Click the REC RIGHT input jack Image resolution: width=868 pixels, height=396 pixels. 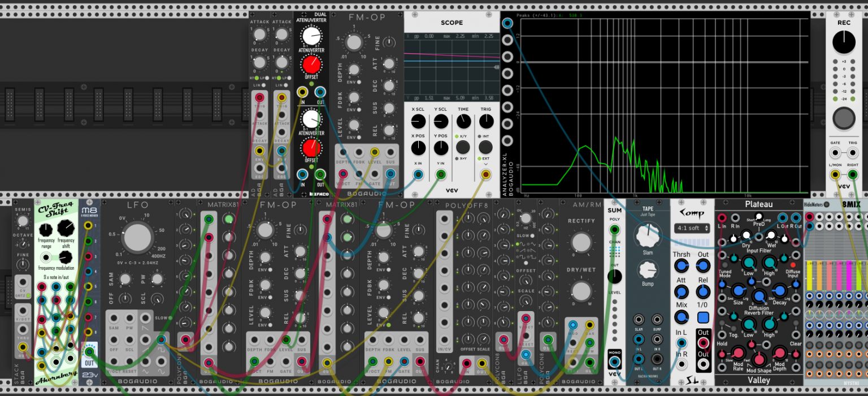pyautogui.click(x=853, y=174)
